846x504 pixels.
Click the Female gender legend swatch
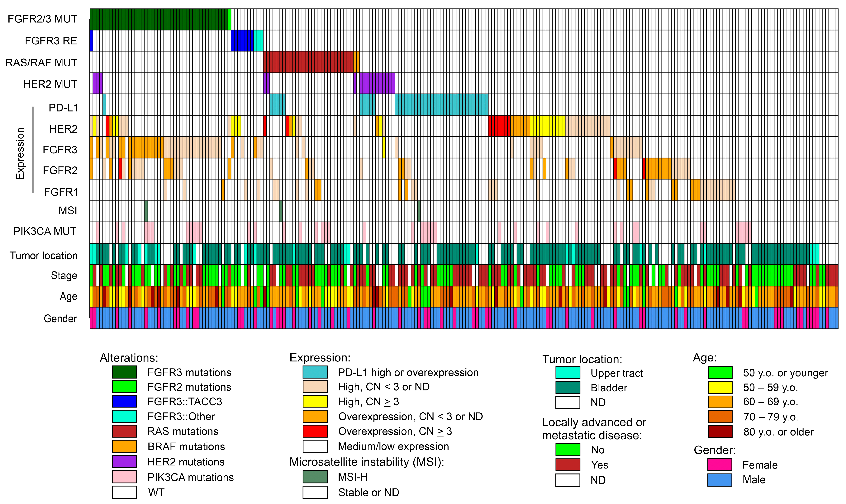coord(720,465)
